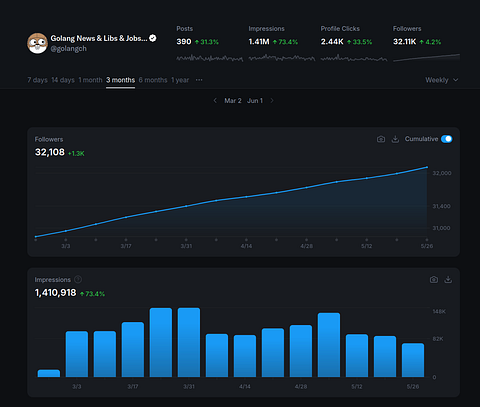The width and height of the screenshot is (480, 407).
Task: Switch to the 1 year tab
Action: point(180,80)
